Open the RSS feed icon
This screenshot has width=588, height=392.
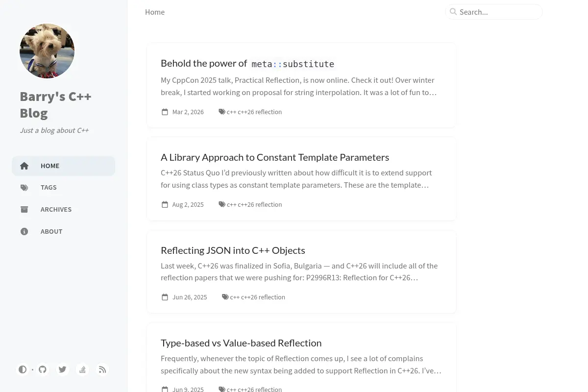point(102,369)
